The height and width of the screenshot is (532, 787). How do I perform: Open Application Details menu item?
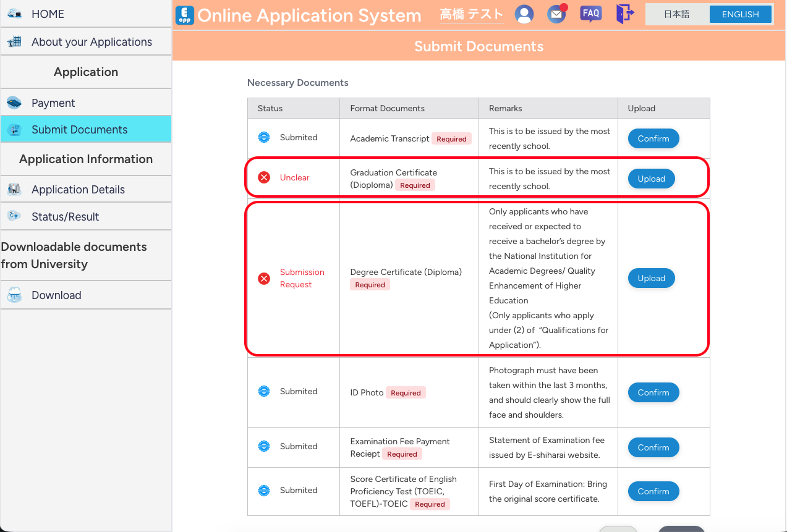[86, 190]
